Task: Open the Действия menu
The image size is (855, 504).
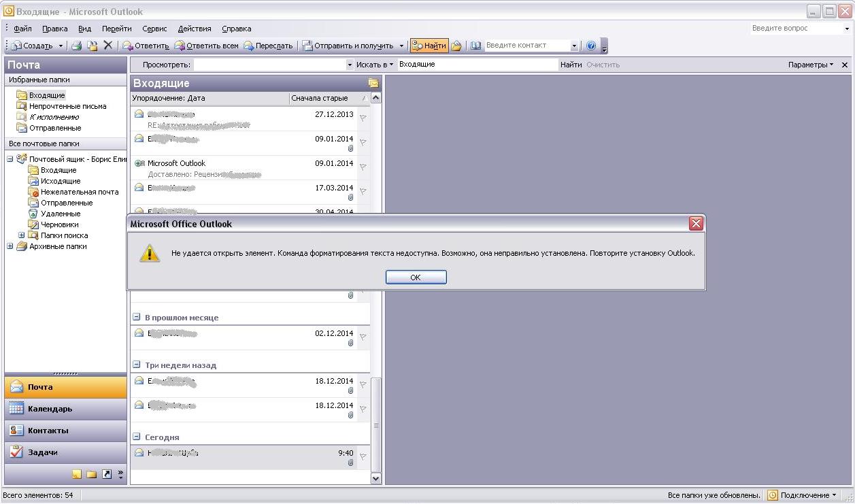Action: click(x=195, y=29)
